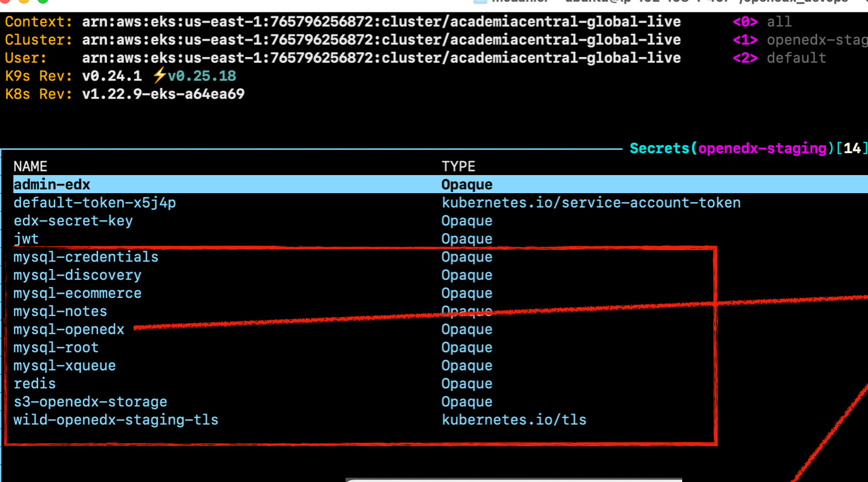Screen dimensions: 868x482
Task: Click the v0.24.1 K9s version
Action: click(x=112, y=76)
